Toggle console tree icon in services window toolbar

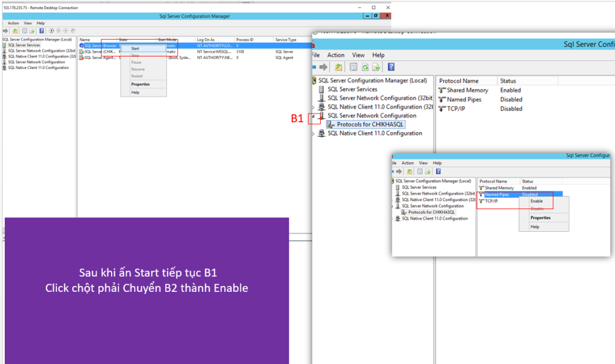click(x=25, y=31)
